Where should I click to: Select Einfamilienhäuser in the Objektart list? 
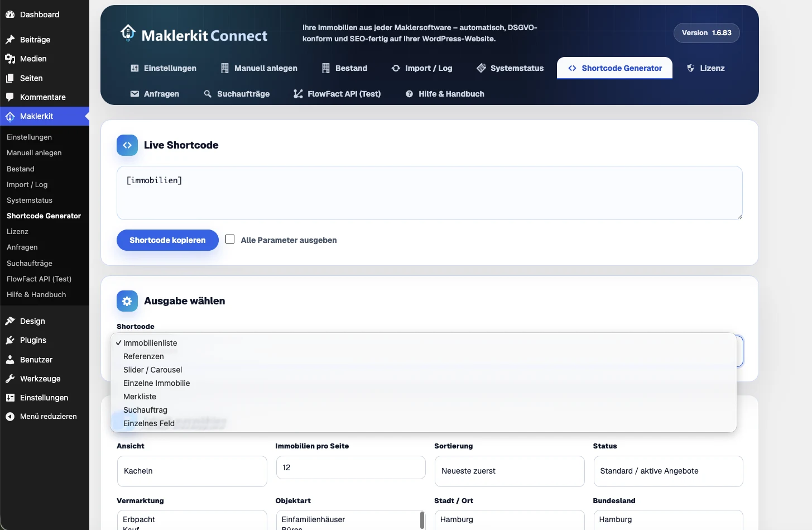[313, 519]
